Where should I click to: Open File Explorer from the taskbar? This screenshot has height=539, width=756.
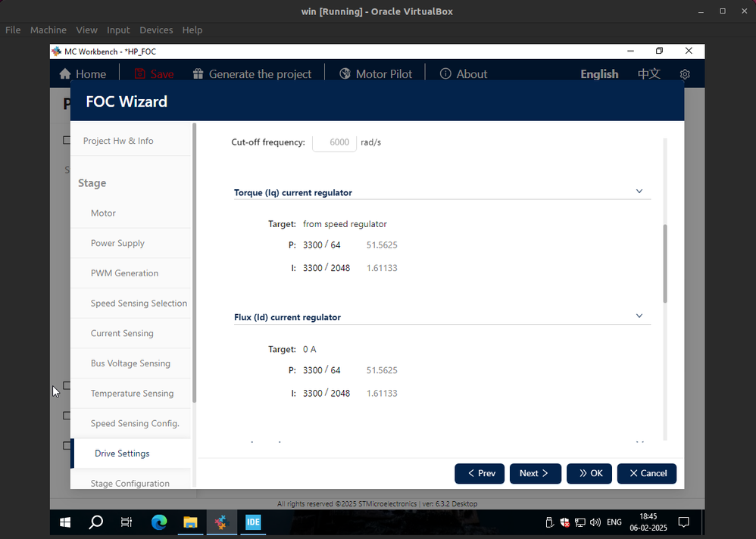(190, 522)
